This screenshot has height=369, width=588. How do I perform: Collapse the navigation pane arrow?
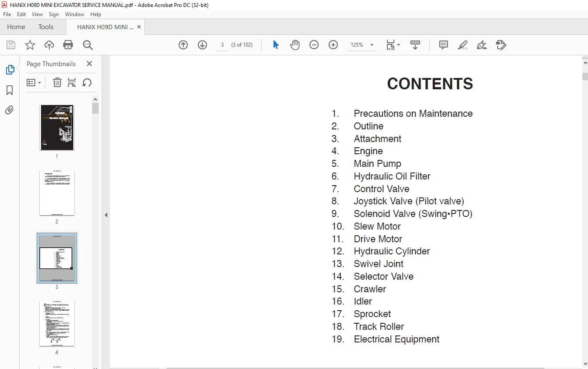pyautogui.click(x=106, y=215)
